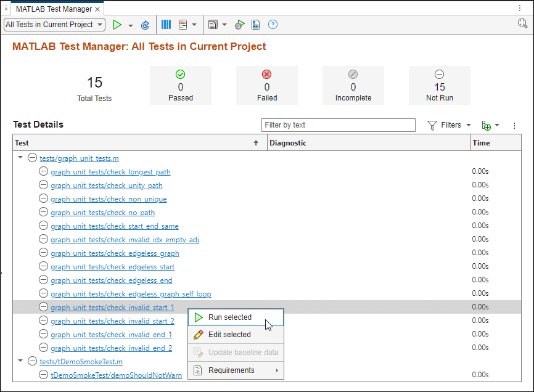Click the Passed summary tile

point(181,86)
